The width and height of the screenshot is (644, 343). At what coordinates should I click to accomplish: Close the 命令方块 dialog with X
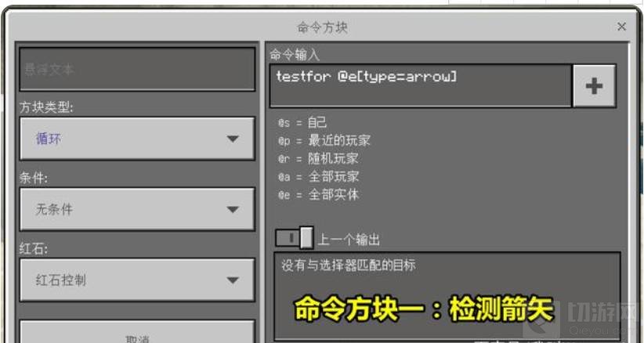(x=621, y=27)
